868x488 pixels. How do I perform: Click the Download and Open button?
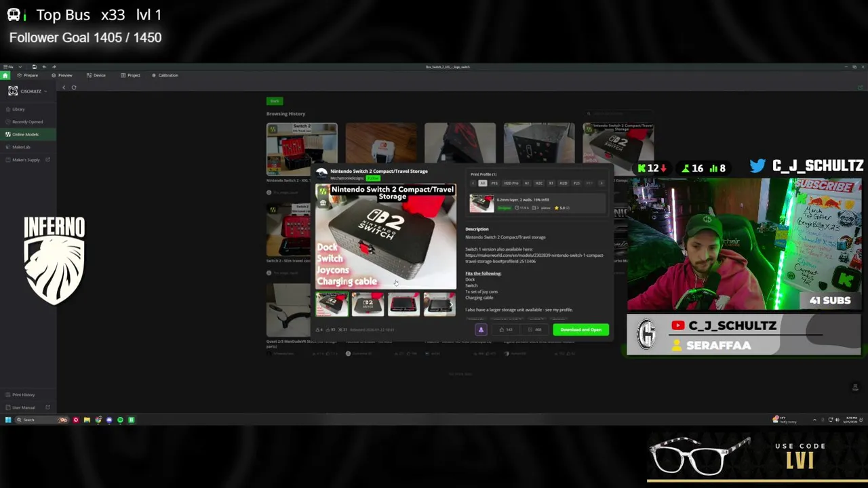pyautogui.click(x=580, y=330)
